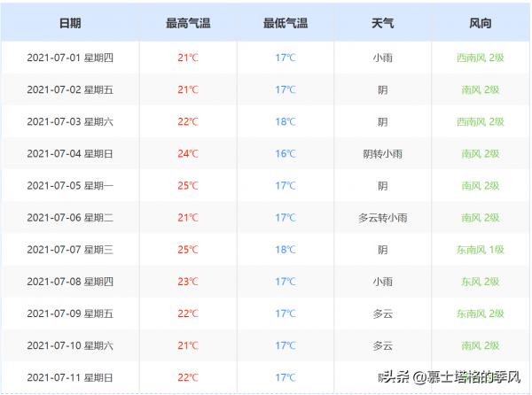Image resolution: width=532 pixels, height=395 pixels.
Task: Click weather 小雨 for 07-01
Action: 383,58
